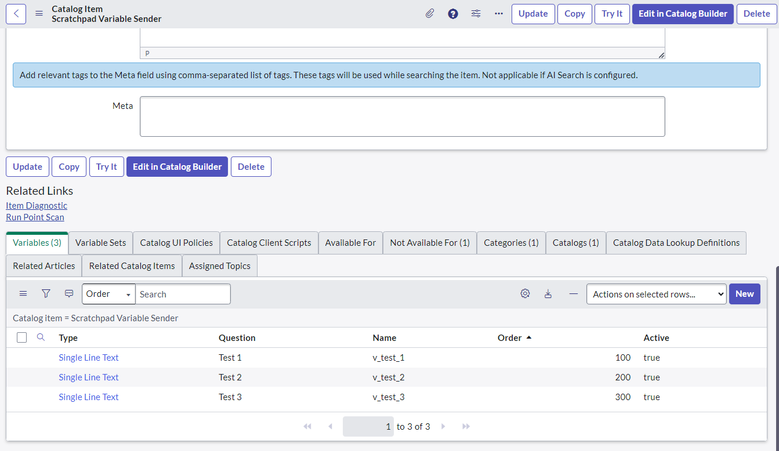Open the Catalog Client Scripts tab
This screenshot has width=779, height=451.
pos(269,243)
